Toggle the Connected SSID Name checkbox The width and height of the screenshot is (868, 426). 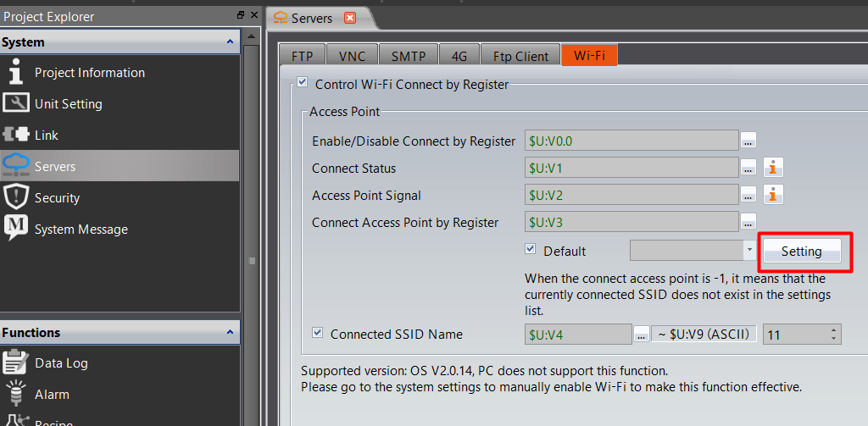318,334
